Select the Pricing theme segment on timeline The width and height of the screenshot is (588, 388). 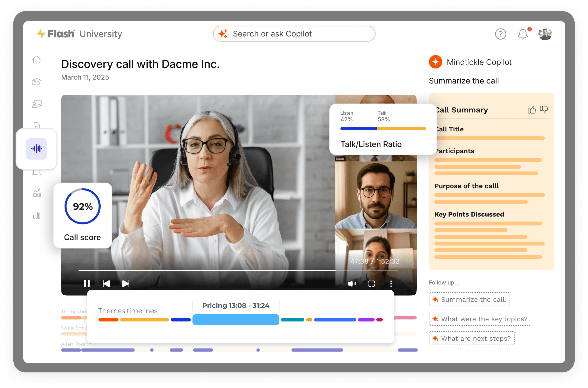click(236, 320)
